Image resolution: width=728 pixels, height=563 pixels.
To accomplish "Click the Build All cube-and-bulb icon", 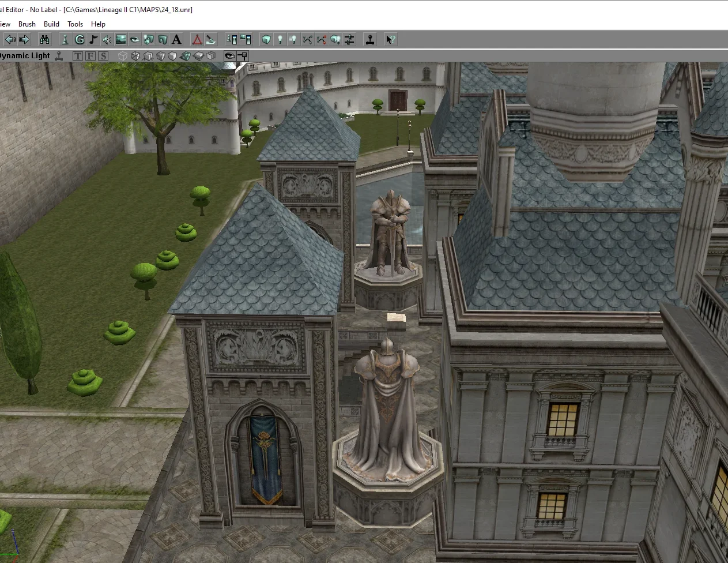I will [335, 39].
